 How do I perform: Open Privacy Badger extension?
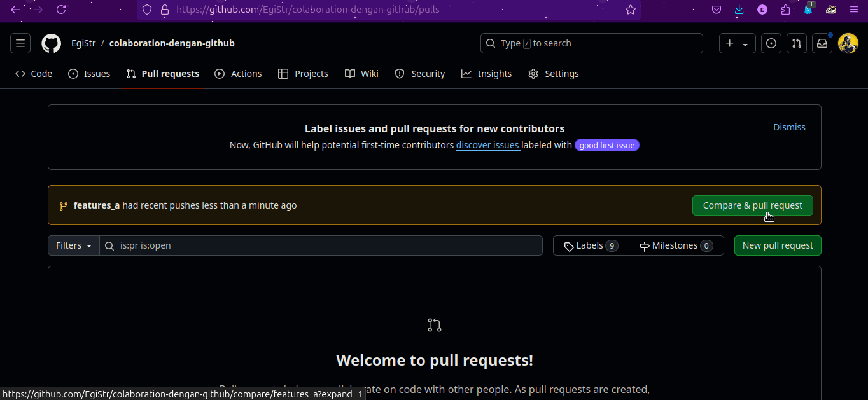831,10
